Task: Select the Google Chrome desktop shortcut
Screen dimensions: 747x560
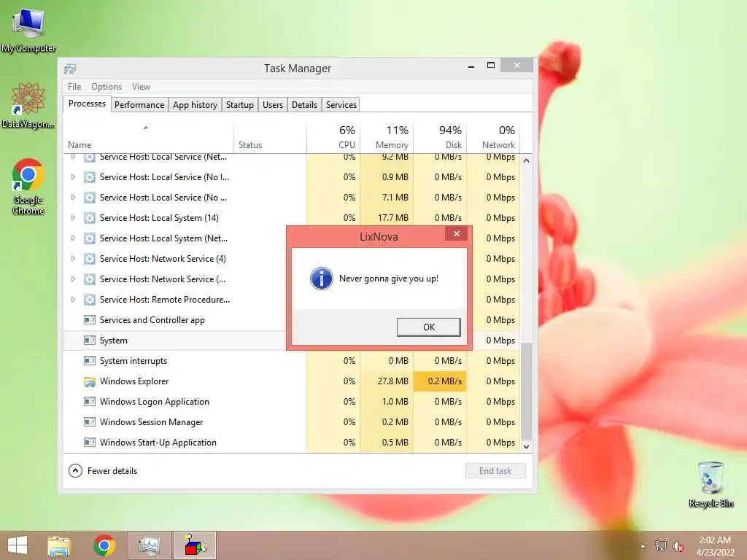Action: click(28, 187)
